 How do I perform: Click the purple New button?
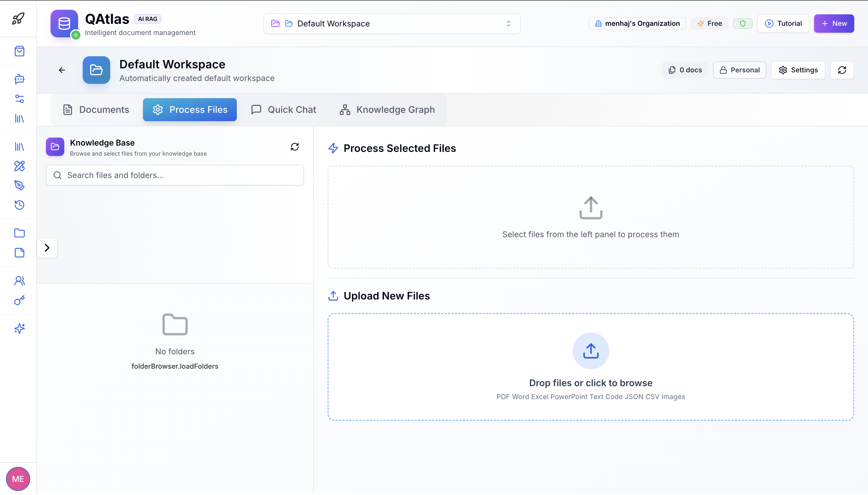coord(834,24)
